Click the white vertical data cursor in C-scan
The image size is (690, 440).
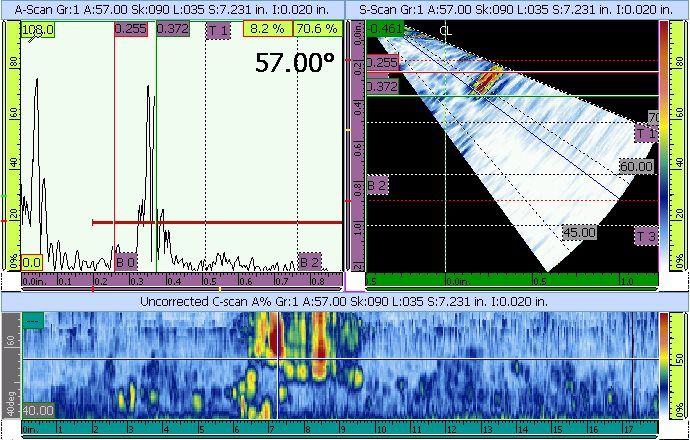pos(279,366)
